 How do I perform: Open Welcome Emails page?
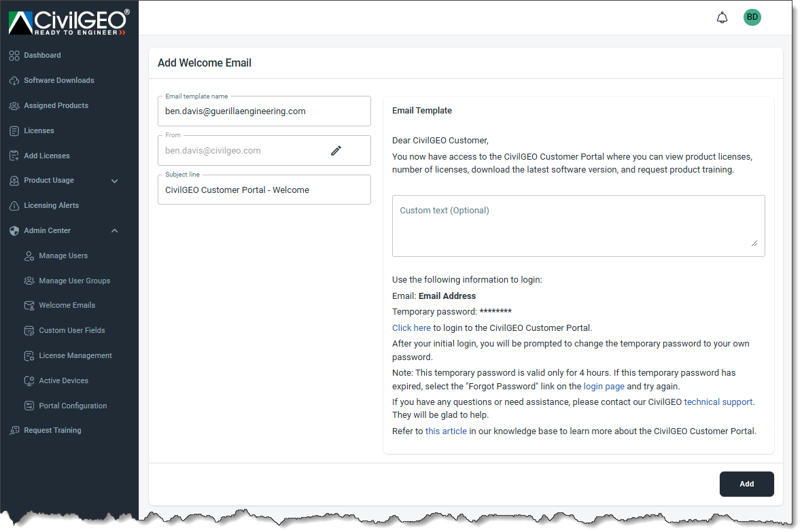coord(67,305)
